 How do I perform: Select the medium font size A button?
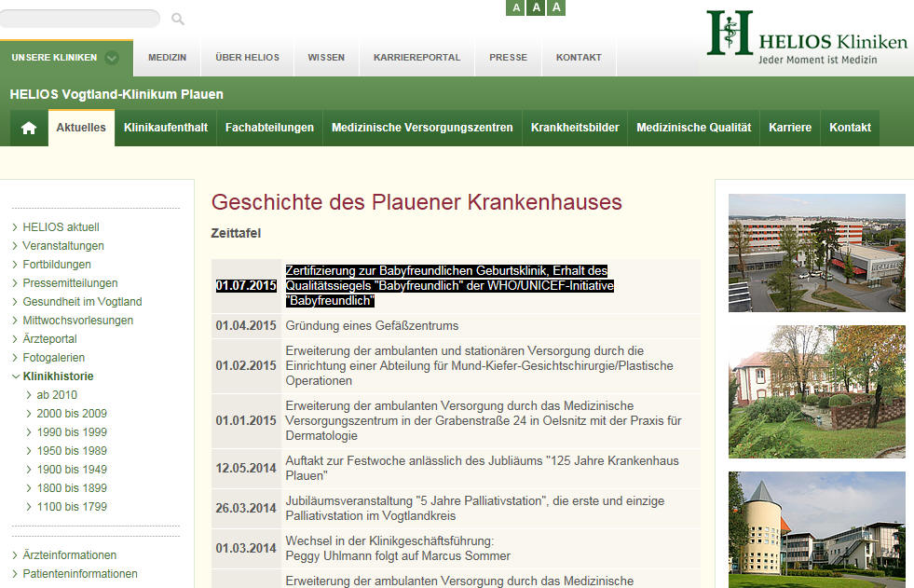537,7
